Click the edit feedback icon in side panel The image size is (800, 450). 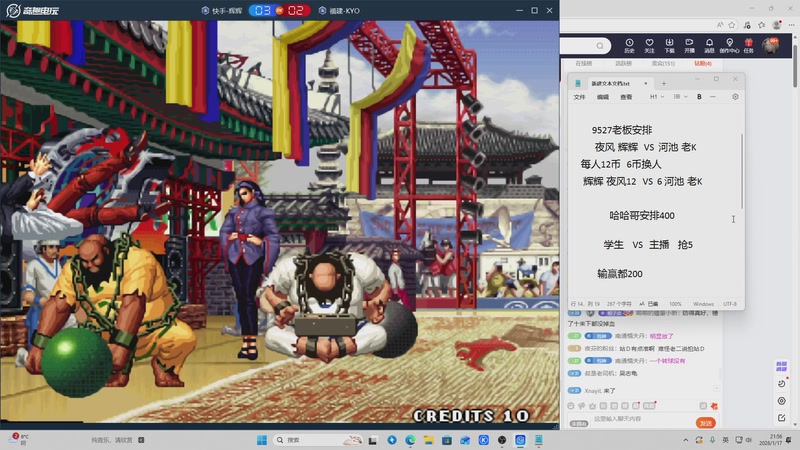pyautogui.click(x=782, y=418)
